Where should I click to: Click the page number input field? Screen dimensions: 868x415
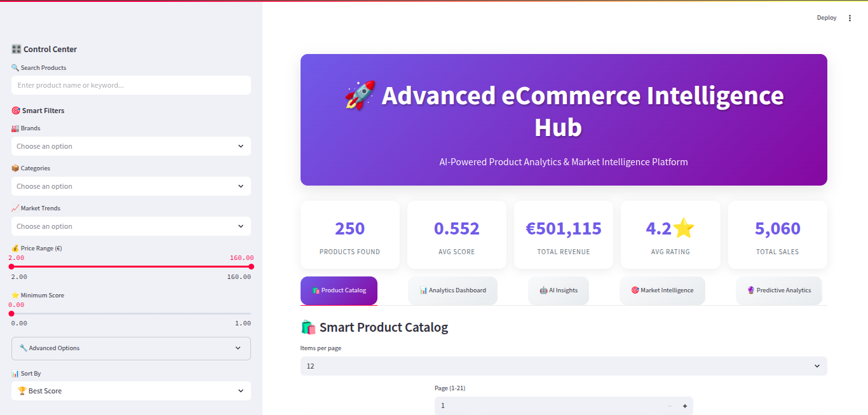[x=548, y=406]
